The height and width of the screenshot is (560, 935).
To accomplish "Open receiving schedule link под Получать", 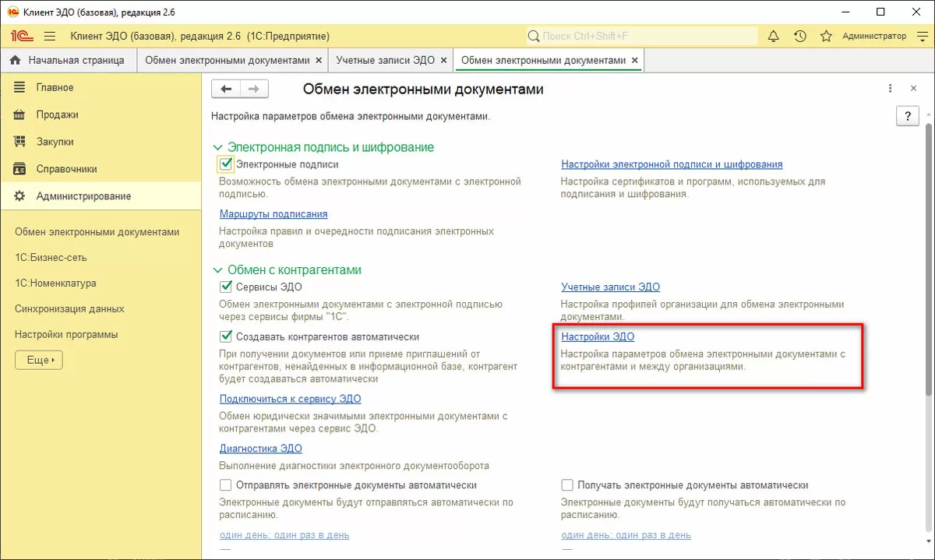I will point(626,535).
